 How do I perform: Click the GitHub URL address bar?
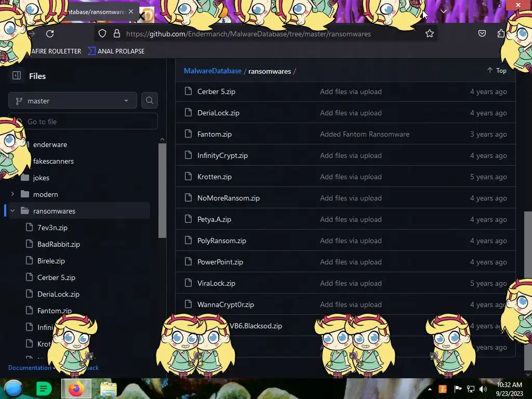[248, 34]
